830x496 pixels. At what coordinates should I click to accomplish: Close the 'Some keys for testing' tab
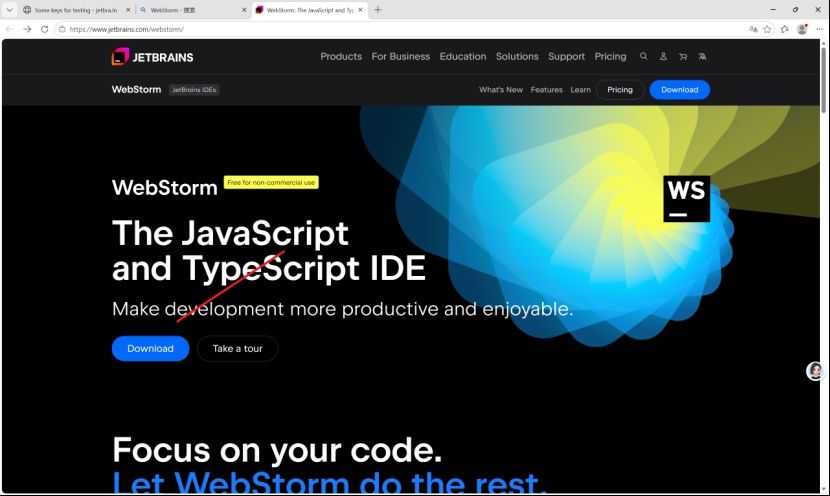point(128,10)
